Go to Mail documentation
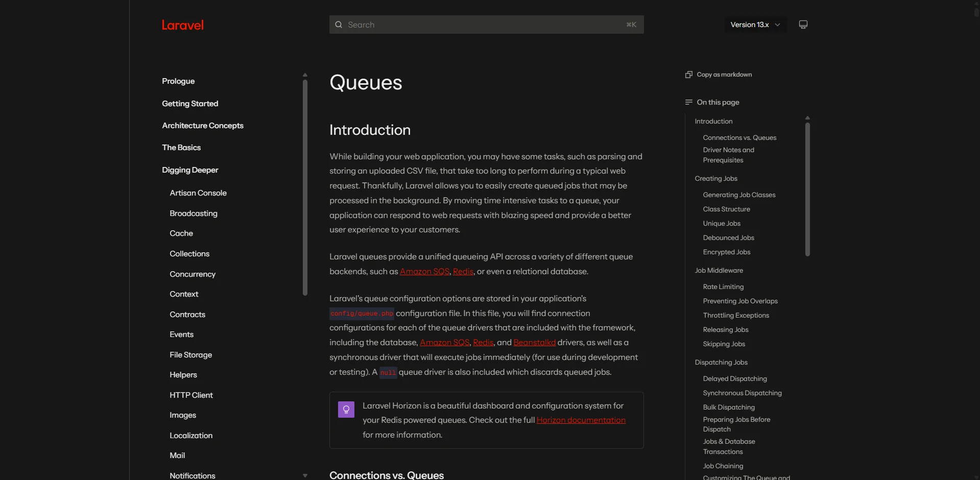Viewport: 980px width, 480px height. tap(177, 455)
